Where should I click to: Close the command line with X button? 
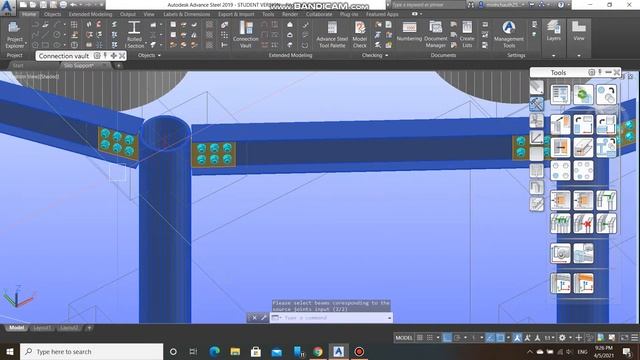254,318
